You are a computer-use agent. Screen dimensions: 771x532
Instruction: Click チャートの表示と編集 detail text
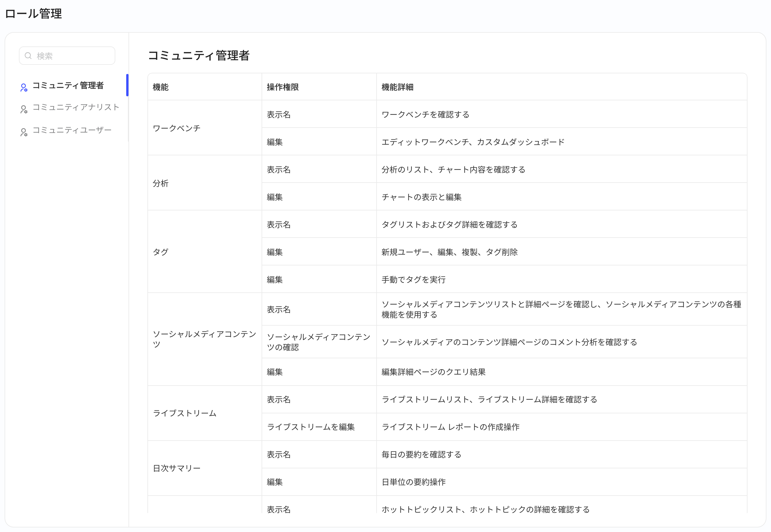click(422, 197)
